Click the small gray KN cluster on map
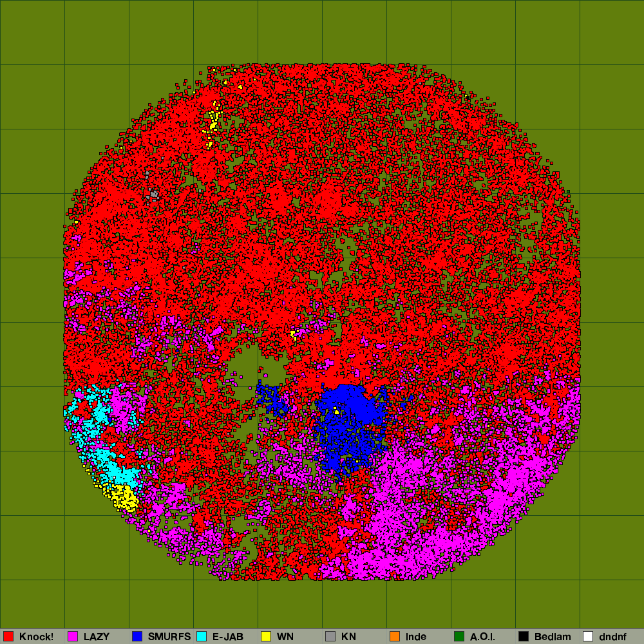Screen dimensions: 644x644 click(x=153, y=193)
